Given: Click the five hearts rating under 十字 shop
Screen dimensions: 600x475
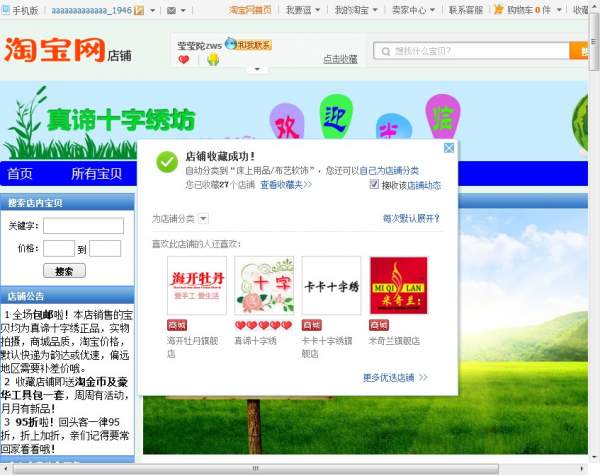Looking at the screenshot, I should tap(263, 325).
